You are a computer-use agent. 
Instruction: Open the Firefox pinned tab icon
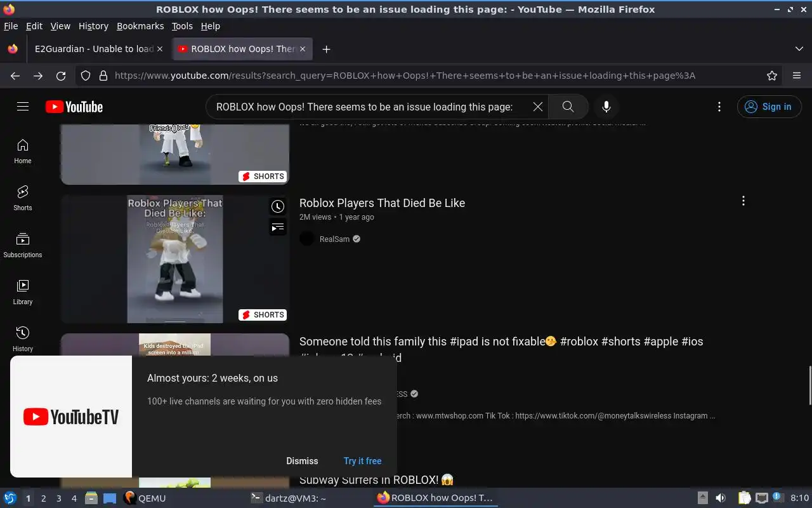coord(13,49)
